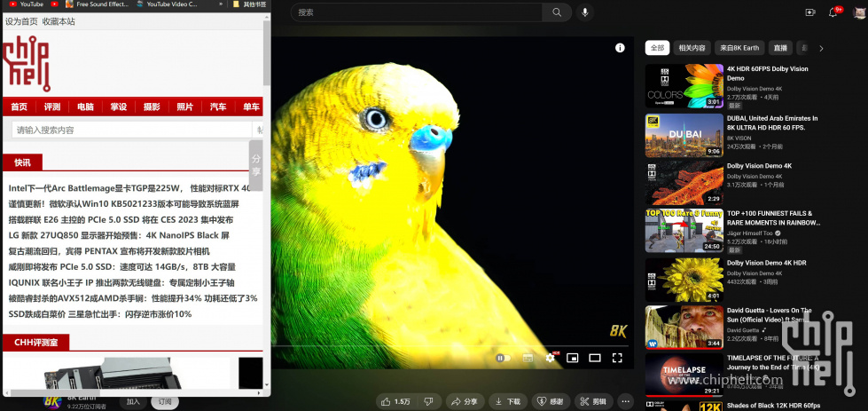868x411 pixels.
Task: Open DUBAI 8K ULTRA HD video thumbnail
Action: pos(684,136)
